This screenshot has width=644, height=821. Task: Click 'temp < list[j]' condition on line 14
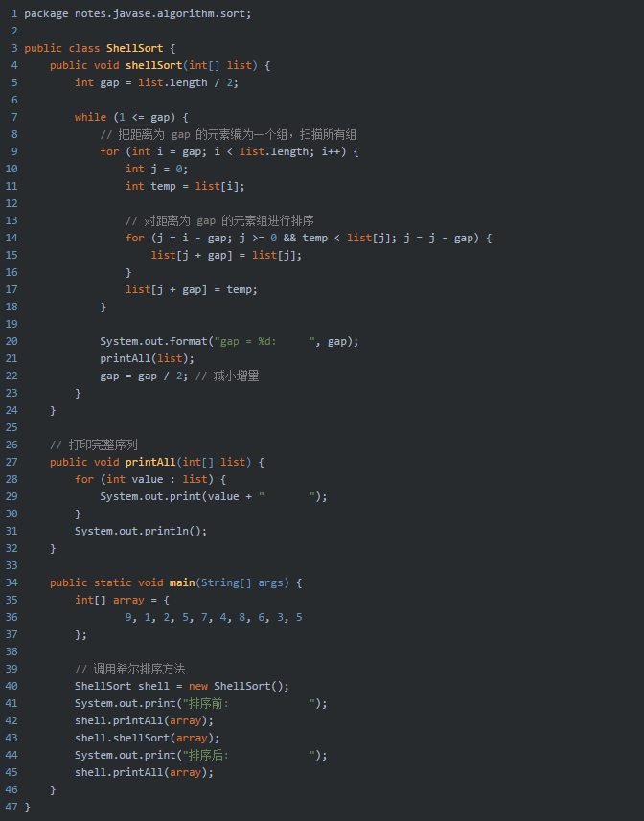pyautogui.click(x=346, y=239)
